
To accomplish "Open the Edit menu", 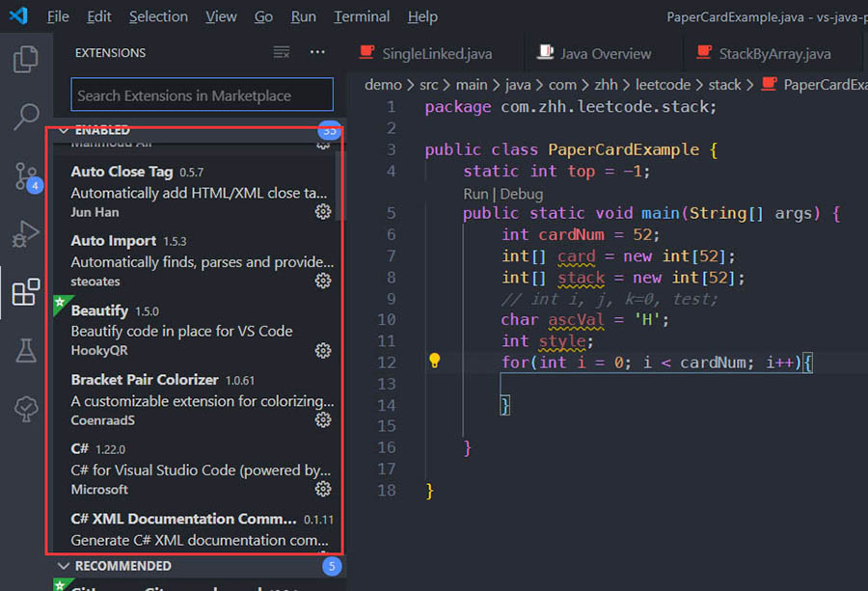I will coord(99,16).
